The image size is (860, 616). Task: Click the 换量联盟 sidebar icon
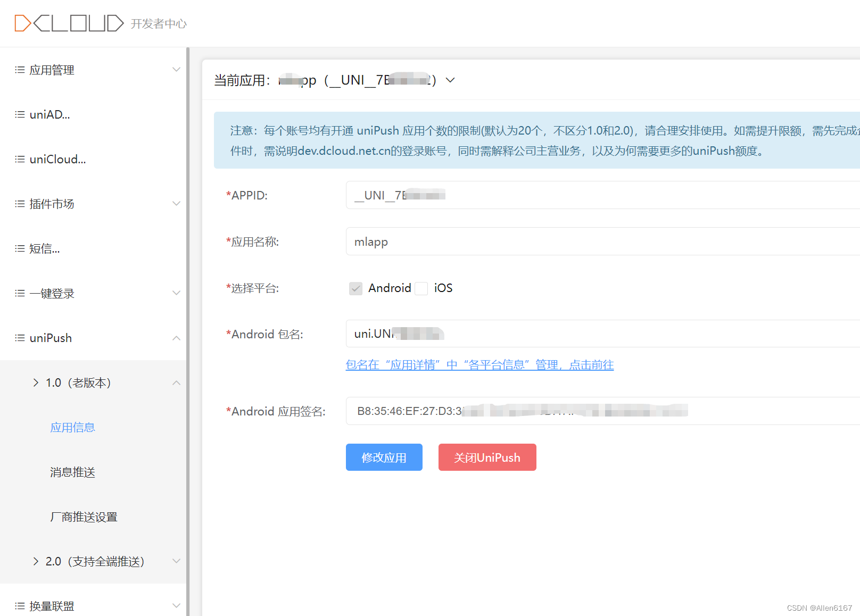[x=19, y=605]
